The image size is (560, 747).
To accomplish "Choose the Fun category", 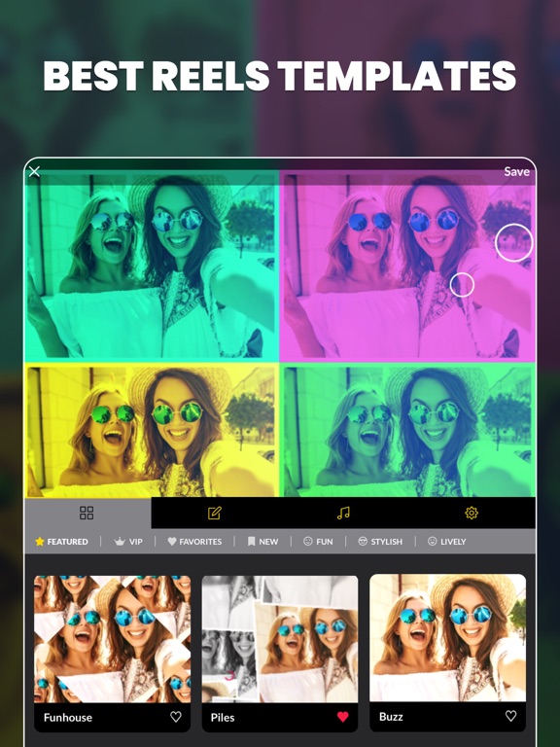I will pyautogui.click(x=318, y=541).
